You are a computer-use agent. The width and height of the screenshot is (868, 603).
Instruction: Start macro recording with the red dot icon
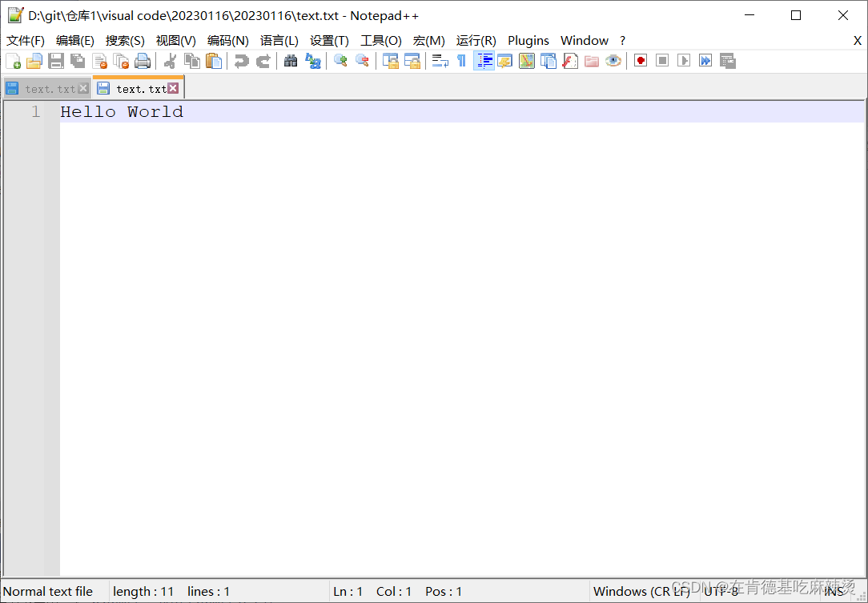641,60
